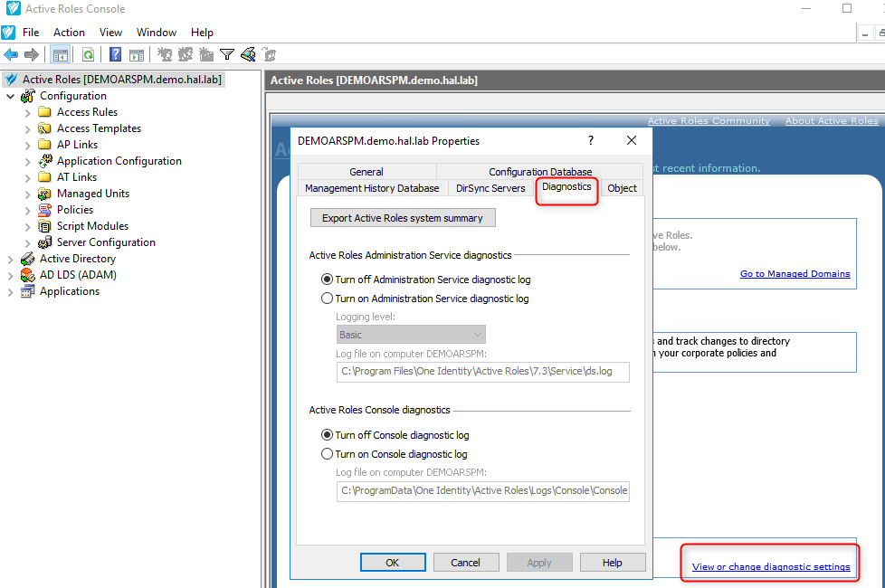The width and height of the screenshot is (885, 588).
Task: Click the Application Configuration icon
Action: coord(45,161)
